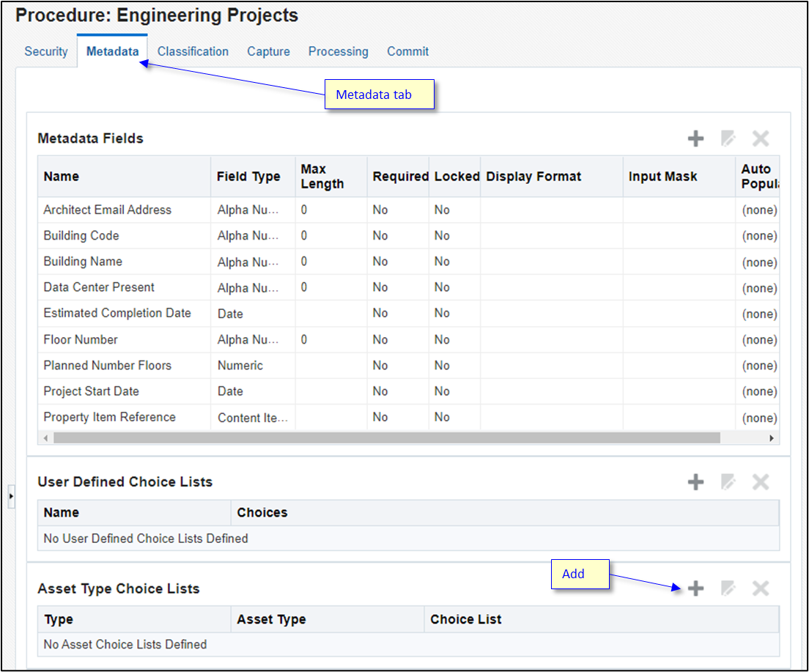This screenshot has width=809, height=672.
Task: Switch to the Capture tab
Action: (x=268, y=51)
